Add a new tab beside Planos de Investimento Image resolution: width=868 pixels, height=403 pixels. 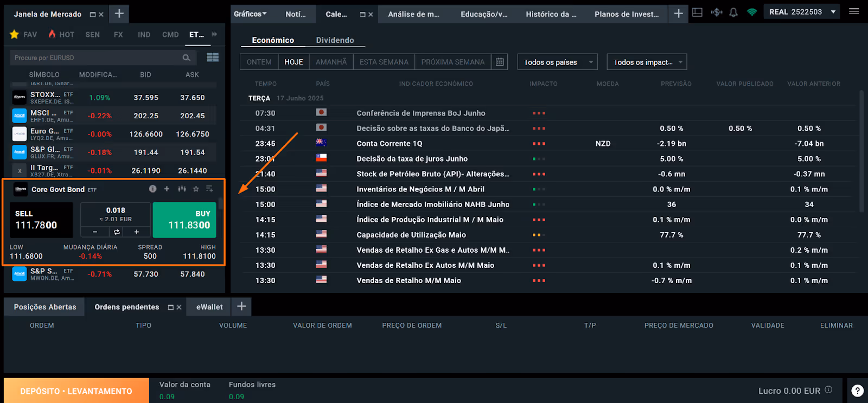679,14
